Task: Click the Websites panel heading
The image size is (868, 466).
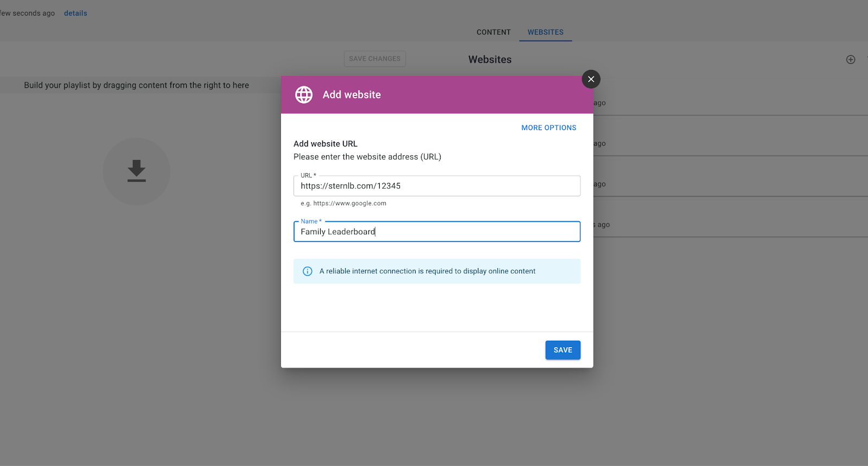Action: (490, 60)
